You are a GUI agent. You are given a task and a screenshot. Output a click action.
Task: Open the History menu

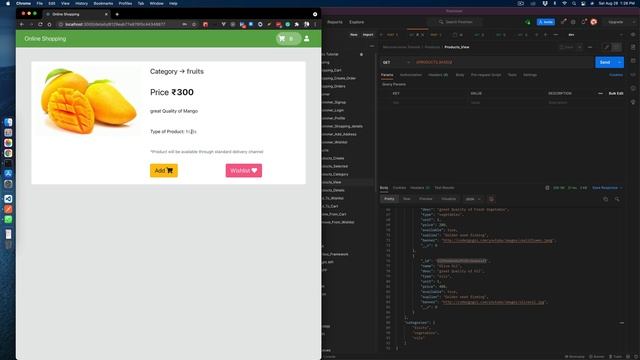[81, 3]
